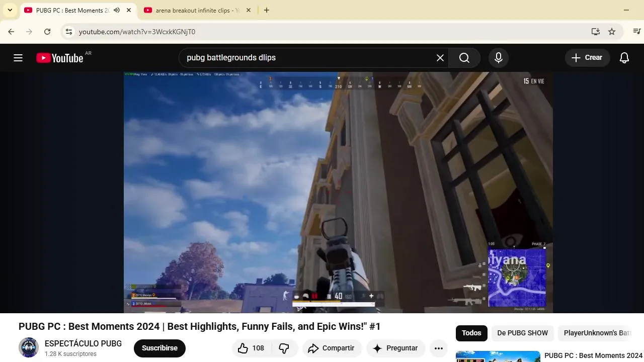Screen dimensions: 644x362
Task: Open the notifications bell
Action: [624, 58]
